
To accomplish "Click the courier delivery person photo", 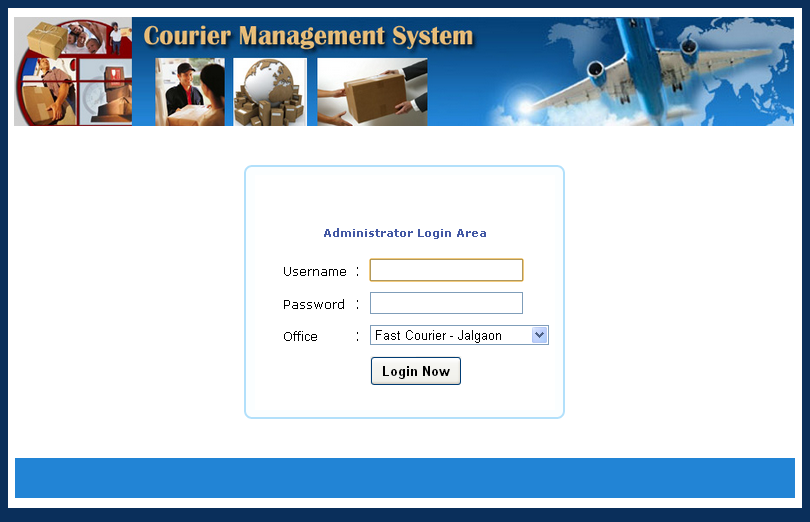I will pos(190,91).
